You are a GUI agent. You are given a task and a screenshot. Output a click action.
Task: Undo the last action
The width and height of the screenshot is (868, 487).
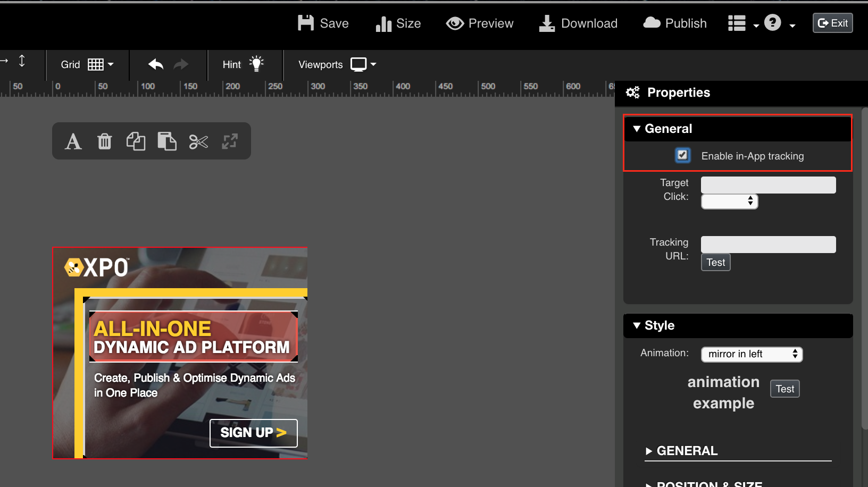pos(156,64)
